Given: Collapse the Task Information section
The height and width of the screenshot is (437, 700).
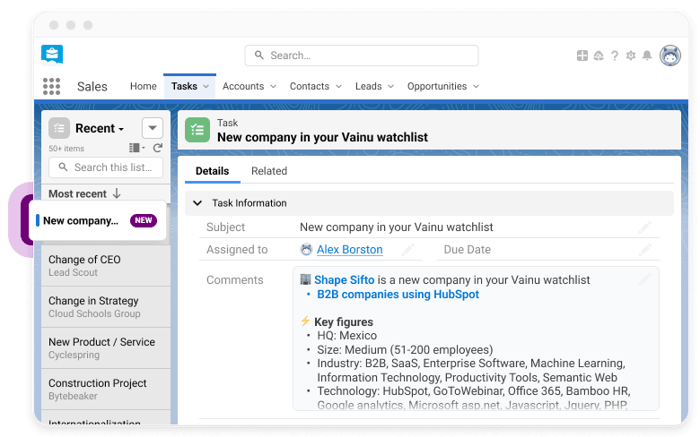Looking at the screenshot, I should click(x=197, y=203).
